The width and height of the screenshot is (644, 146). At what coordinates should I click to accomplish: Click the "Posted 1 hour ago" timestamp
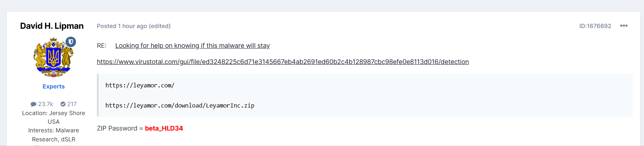coord(122,26)
